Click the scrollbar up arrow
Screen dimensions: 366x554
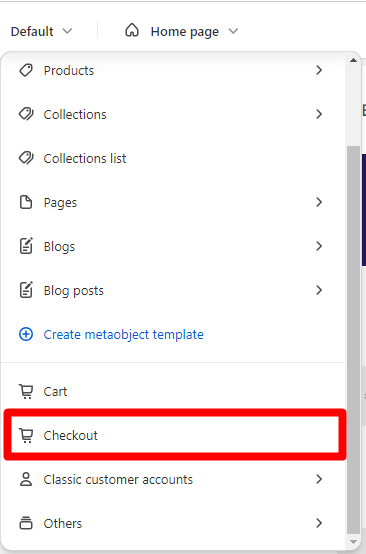tap(353, 60)
